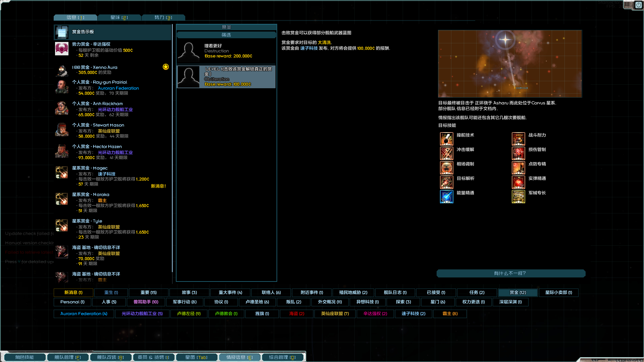Toggle the 海盗 (2) faction filter
Screen dimensions: 644x362
coord(297,314)
